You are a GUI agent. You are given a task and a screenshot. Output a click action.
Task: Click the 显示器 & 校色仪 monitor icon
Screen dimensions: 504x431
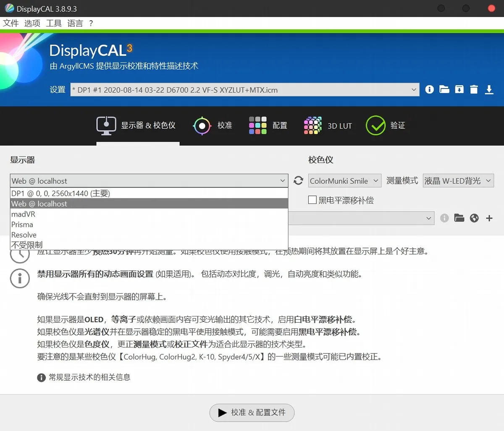click(x=106, y=125)
